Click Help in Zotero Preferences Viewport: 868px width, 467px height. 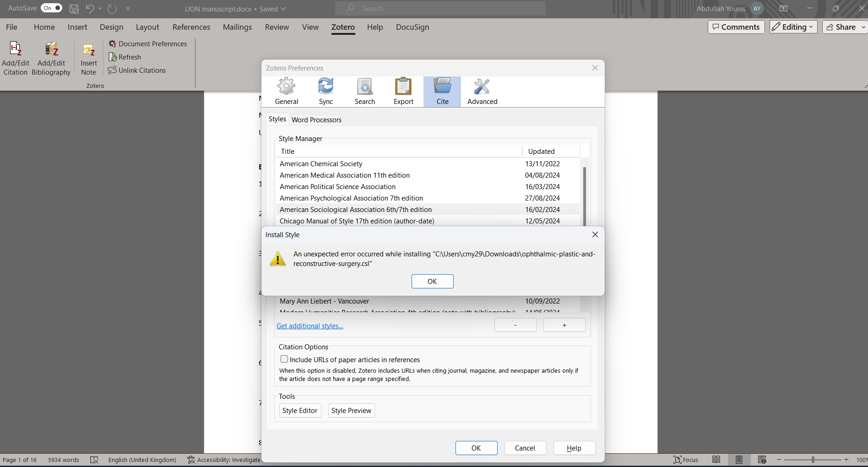(x=574, y=448)
